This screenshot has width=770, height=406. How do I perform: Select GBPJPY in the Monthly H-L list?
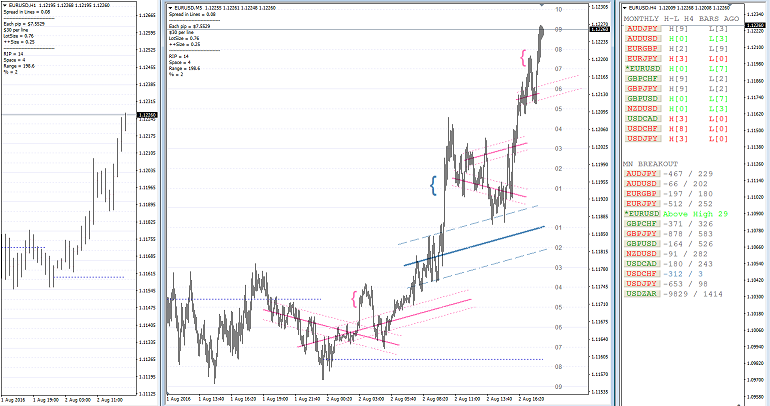coord(642,89)
